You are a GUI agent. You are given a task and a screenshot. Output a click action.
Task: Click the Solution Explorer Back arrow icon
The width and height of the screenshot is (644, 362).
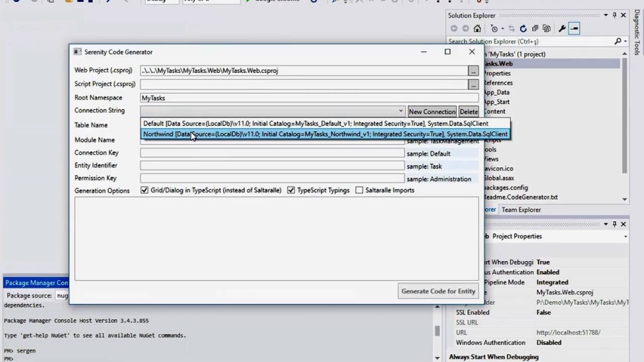(x=454, y=29)
